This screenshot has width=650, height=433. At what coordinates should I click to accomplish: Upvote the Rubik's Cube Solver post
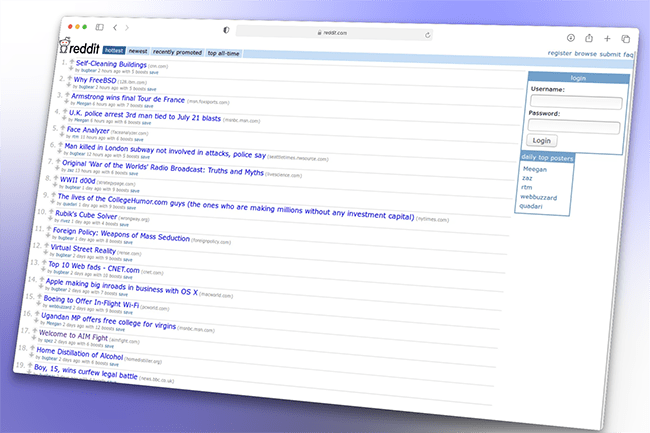point(51,212)
